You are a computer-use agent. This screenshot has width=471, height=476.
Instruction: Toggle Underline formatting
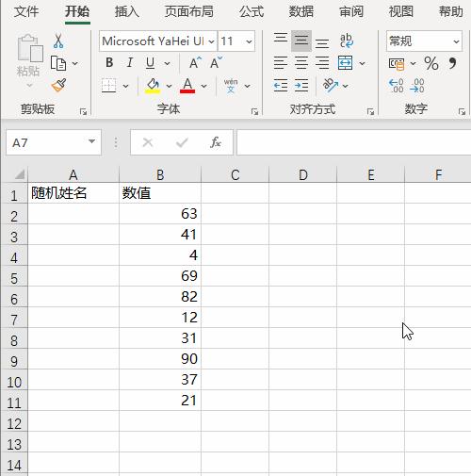pos(150,63)
